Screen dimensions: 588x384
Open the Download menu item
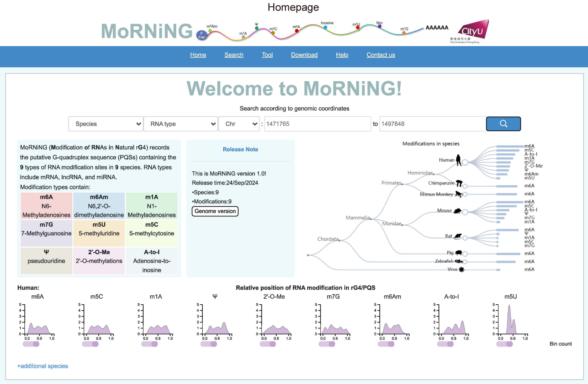pyautogui.click(x=304, y=55)
